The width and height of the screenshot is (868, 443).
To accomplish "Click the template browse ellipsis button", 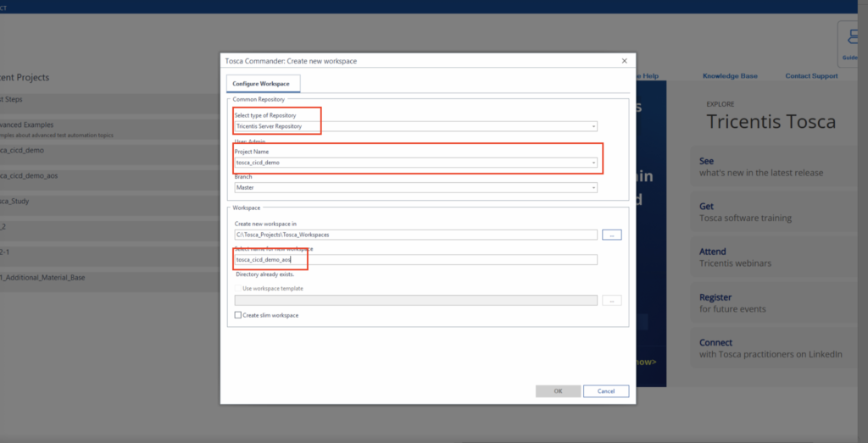I will click(x=612, y=301).
